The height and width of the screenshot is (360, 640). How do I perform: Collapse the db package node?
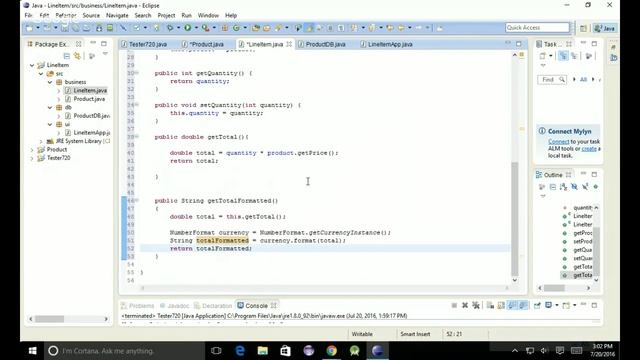[x=50, y=107]
